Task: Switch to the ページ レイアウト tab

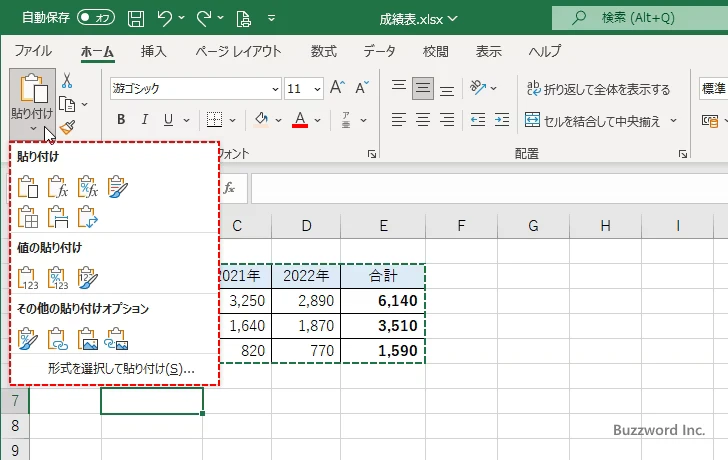Action: tap(238, 51)
